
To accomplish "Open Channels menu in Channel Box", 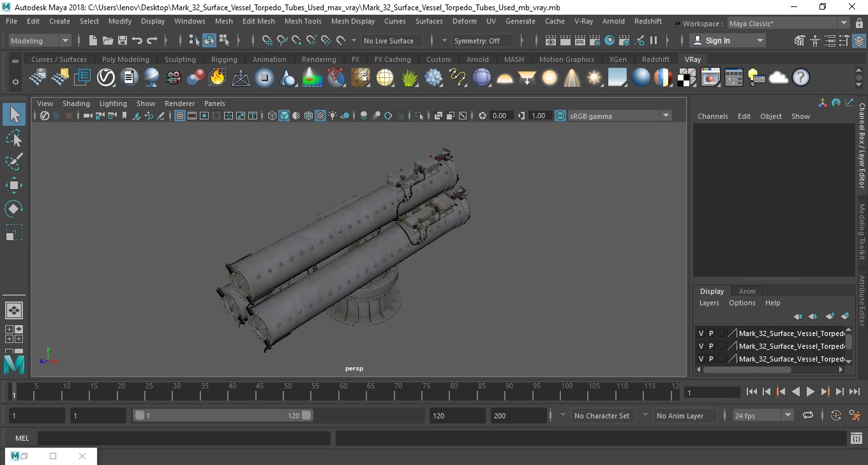I will click(712, 116).
